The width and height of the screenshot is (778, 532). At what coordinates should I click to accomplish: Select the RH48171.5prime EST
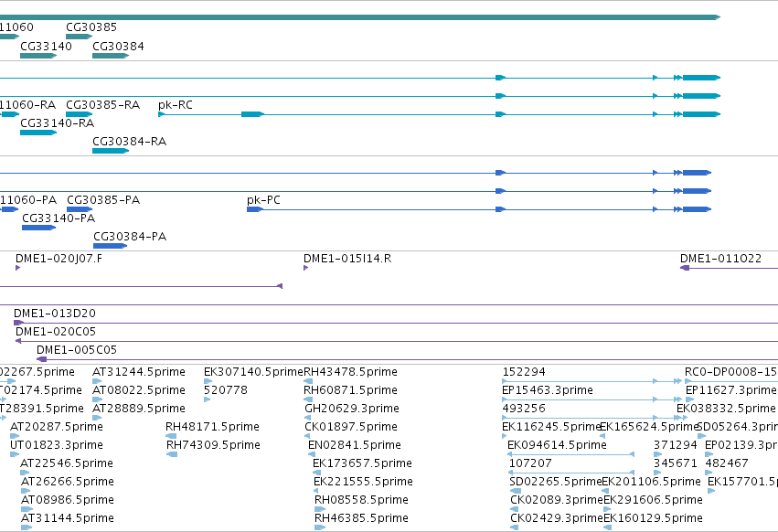coord(171,436)
